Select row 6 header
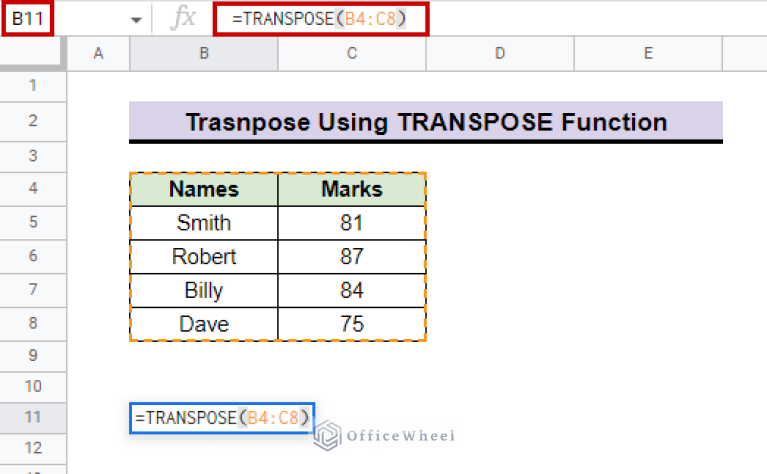This screenshot has width=767, height=474. [x=33, y=256]
